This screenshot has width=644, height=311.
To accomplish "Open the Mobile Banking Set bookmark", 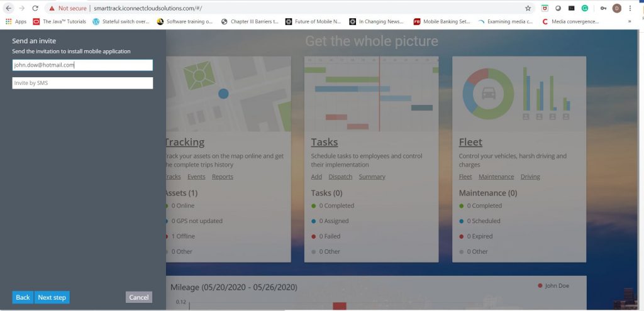I will [x=441, y=21].
